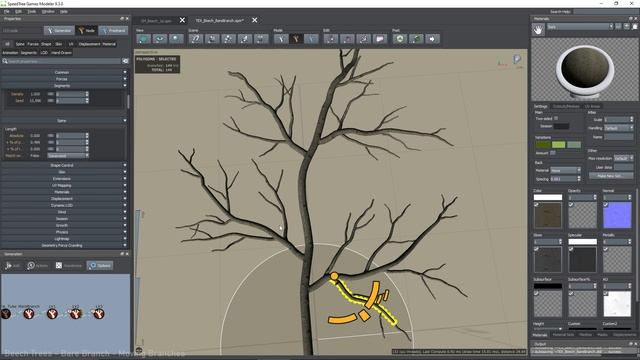Click the third Edit toolbar icon
The image size is (640, 360).
[x=363, y=39]
